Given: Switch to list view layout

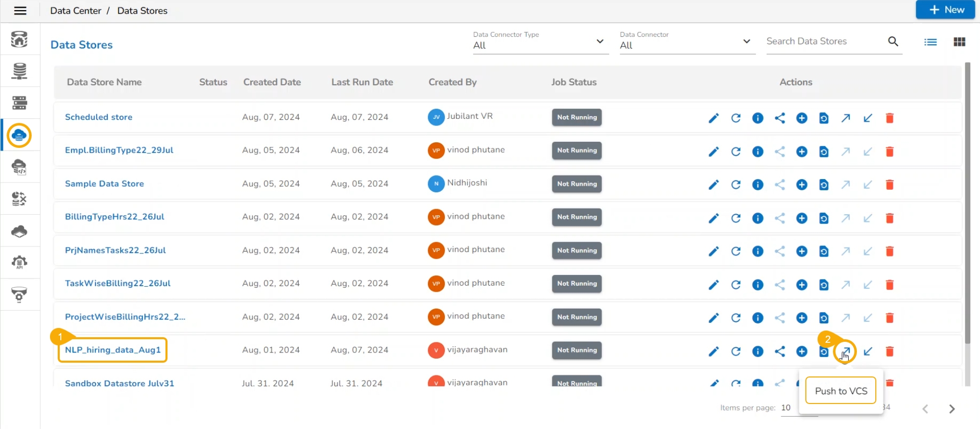Looking at the screenshot, I should click(x=930, y=42).
